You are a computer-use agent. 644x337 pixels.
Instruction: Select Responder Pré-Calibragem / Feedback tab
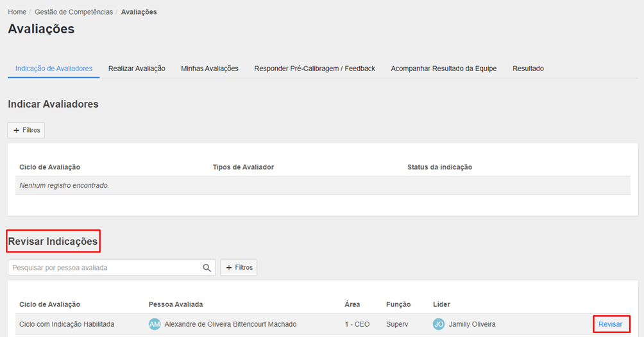314,69
